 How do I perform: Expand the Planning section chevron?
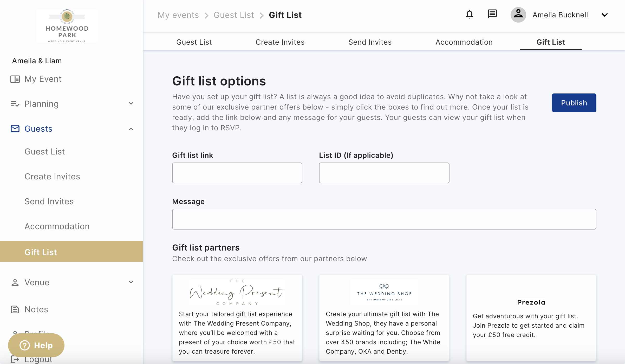pos(131,104)
